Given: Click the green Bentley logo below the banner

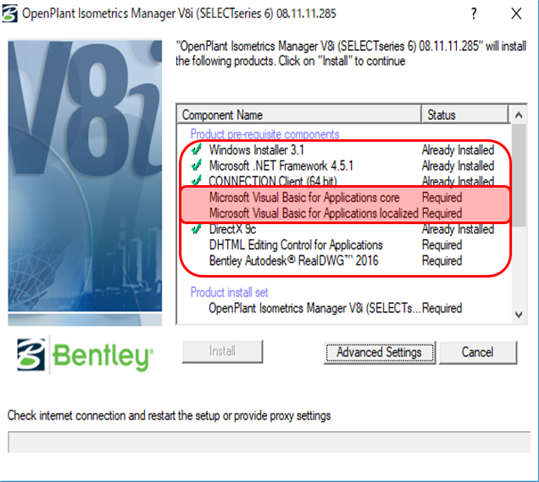Looking at the screenshot, I should (85, 355).
